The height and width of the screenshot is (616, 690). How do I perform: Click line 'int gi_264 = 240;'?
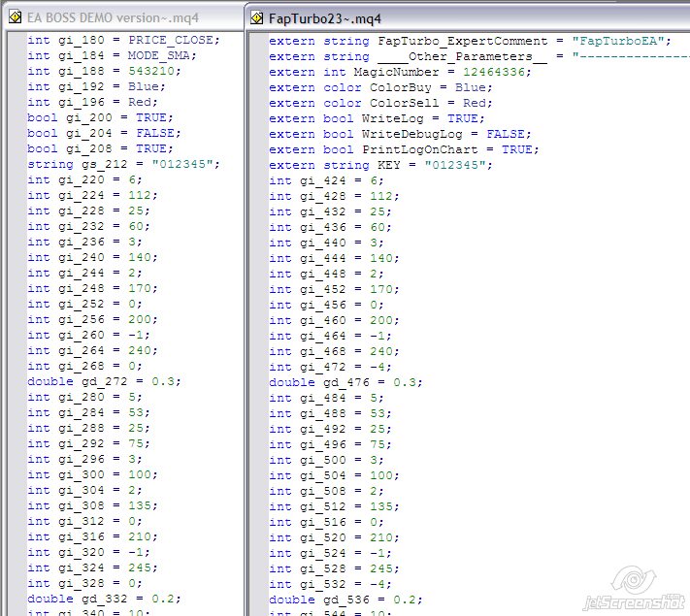(92, 350)
